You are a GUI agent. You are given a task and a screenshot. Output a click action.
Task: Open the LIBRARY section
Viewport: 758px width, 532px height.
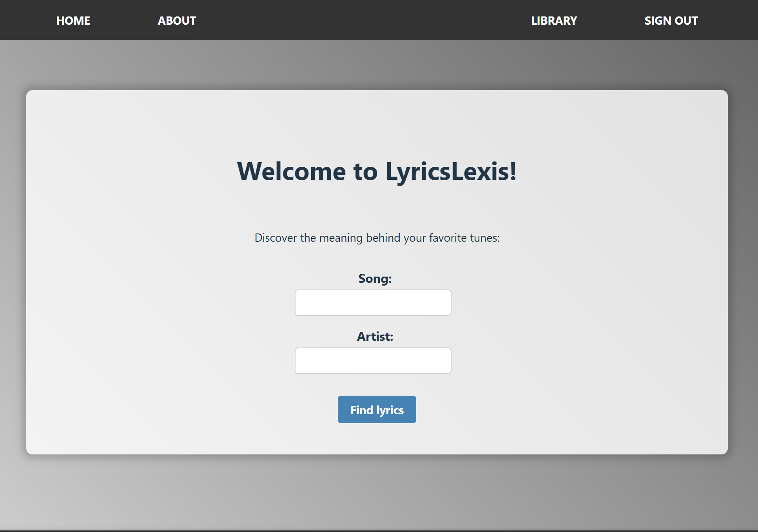[x=553, y=20]
